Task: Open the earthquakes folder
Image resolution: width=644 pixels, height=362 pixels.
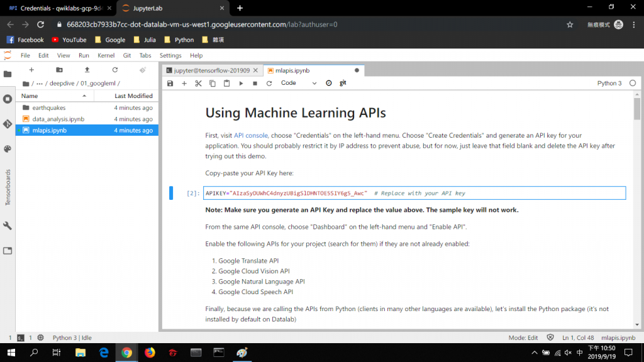Action: pos(87,107)
